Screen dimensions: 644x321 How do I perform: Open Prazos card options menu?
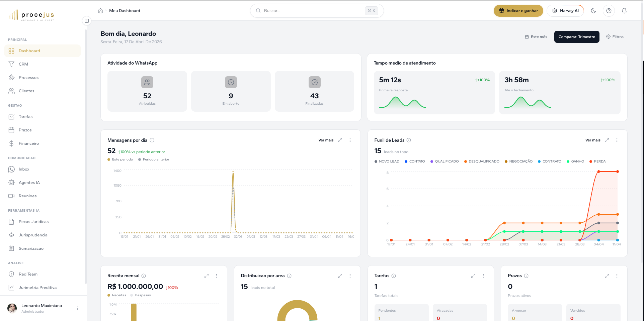pyautogui.click(x=617, y=276)
